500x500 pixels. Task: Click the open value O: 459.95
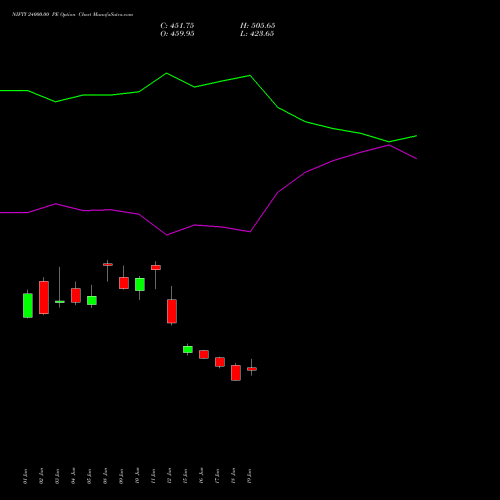pyautogui.click(x=177, y=34)
